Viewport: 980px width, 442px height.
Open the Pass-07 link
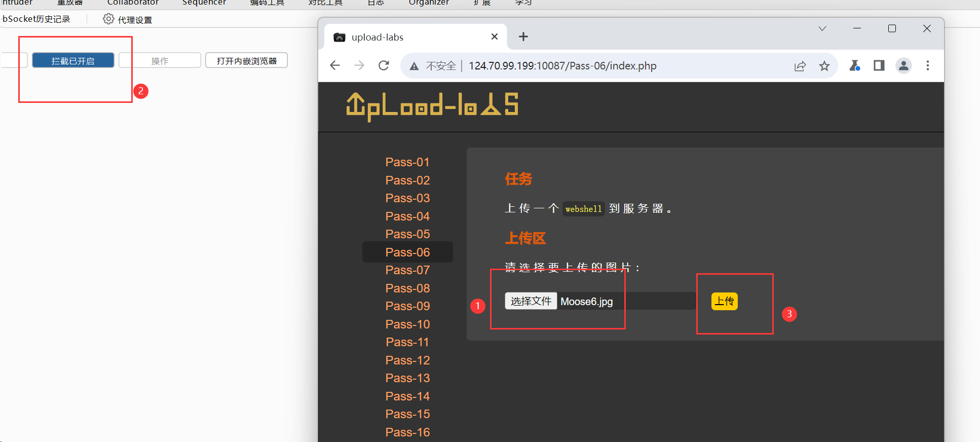(x=407, y=270)
